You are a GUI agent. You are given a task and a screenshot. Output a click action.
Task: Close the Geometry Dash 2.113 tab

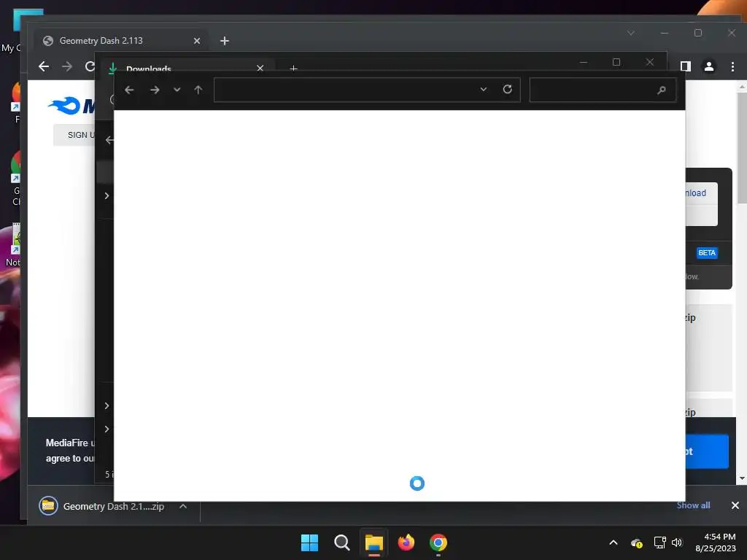pos(197,41)
